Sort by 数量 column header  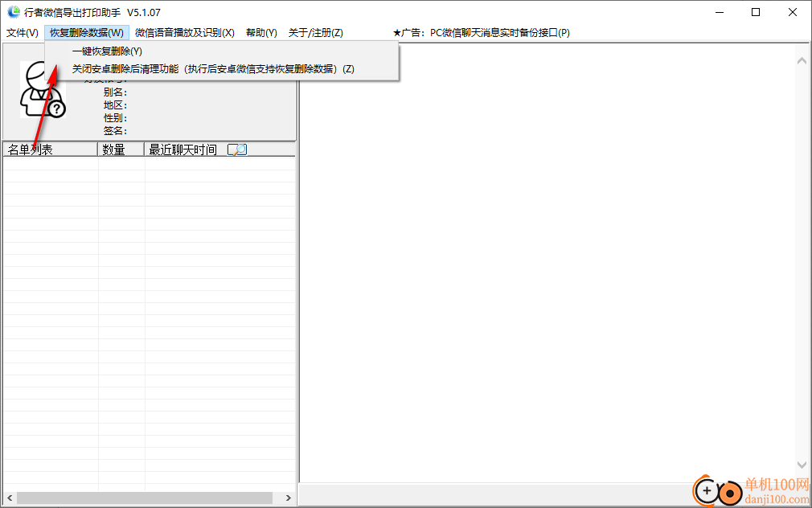121,150
